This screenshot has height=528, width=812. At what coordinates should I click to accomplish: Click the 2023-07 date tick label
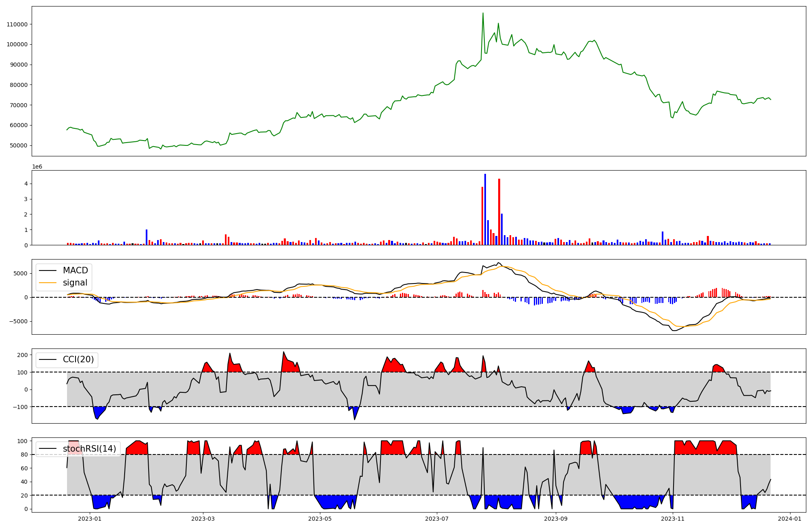click(437, 519)
